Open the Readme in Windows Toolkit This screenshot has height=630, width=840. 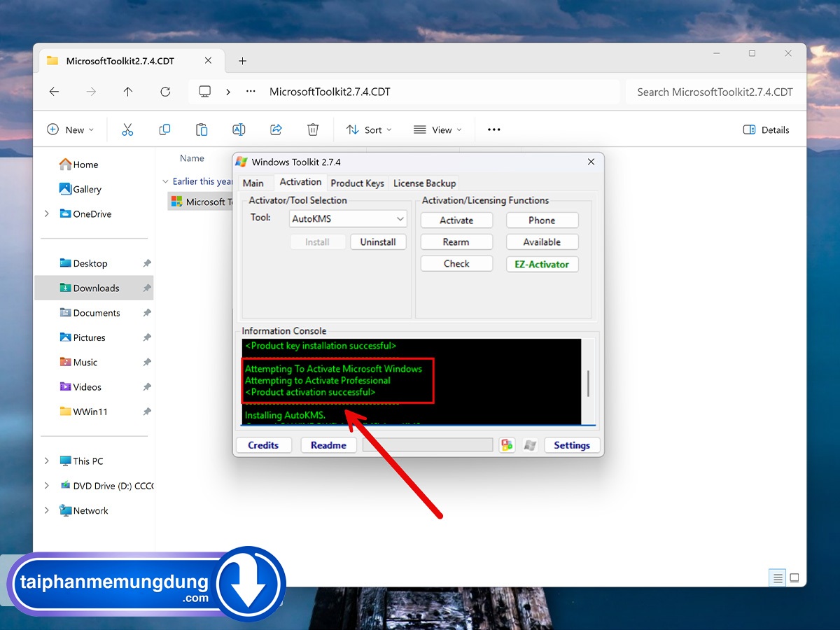[x=328, y=445]
